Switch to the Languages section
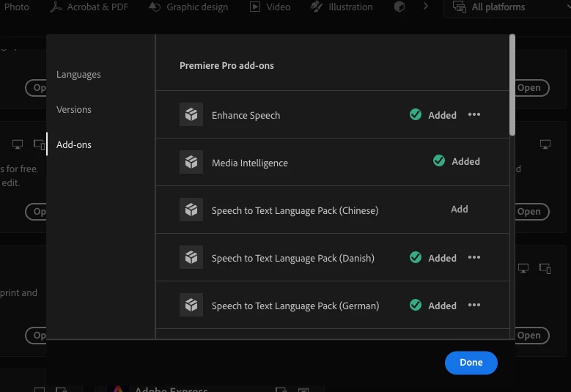571x392 pixels. (78, 74)
